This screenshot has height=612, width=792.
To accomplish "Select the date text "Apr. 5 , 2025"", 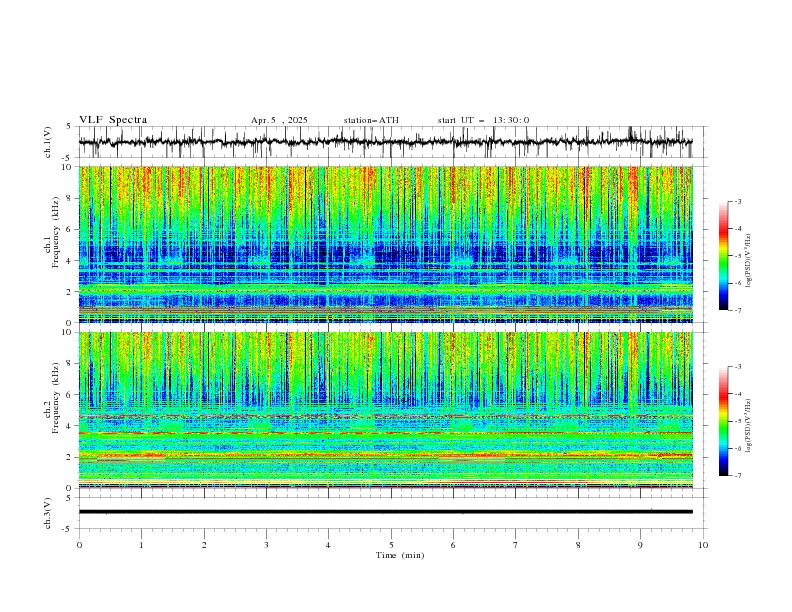I will [x=279, y=120].
